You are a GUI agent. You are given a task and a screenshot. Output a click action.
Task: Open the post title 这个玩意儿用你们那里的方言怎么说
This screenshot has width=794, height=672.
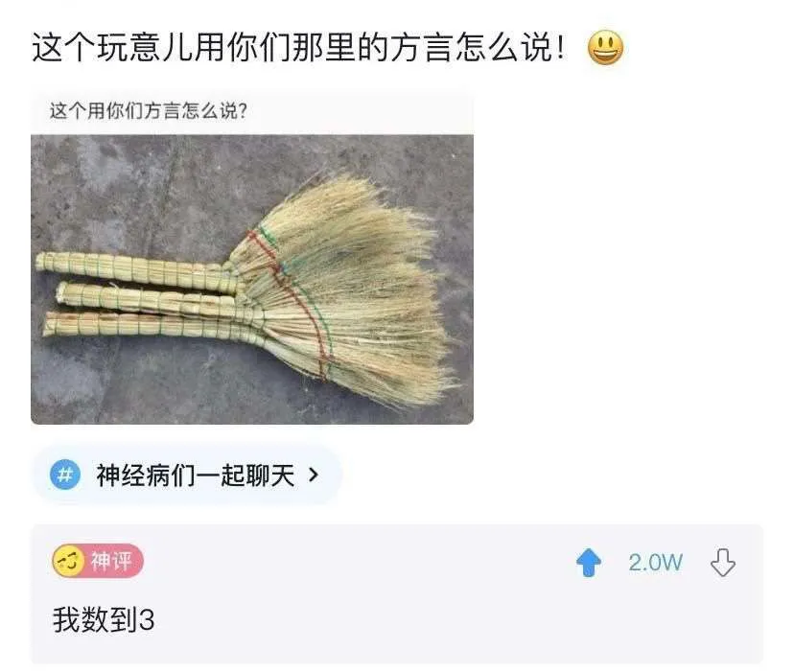coord(298,48)
